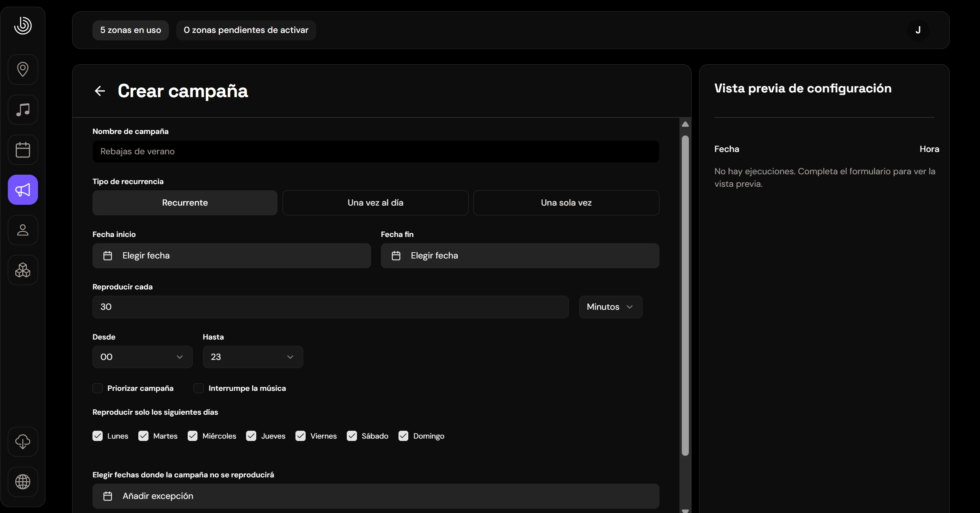Image resolution: width=980 pixels, height=513 pixels.
Task: Select the Una vez al día recurrence tab
Action: coord(375,203)
